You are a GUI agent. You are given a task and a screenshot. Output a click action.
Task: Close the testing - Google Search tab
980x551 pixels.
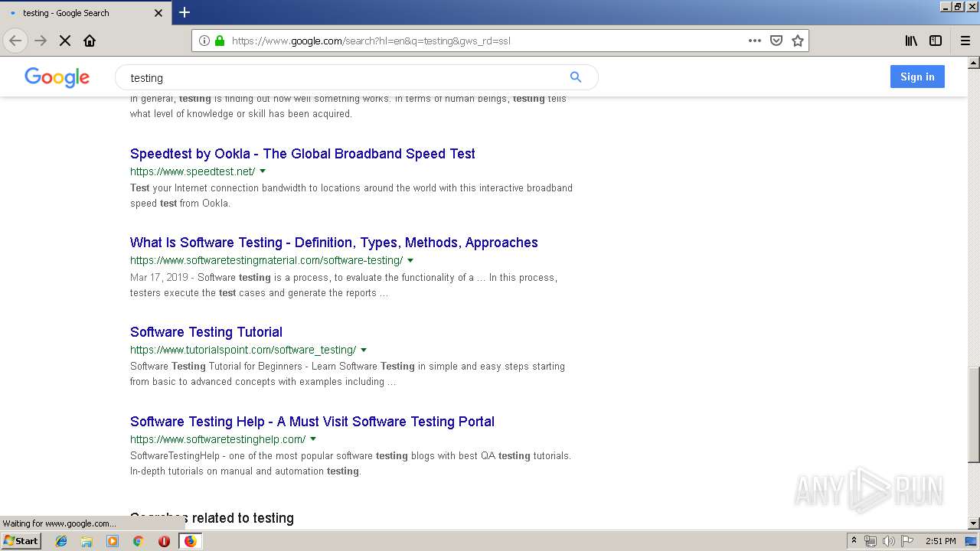pyautogui.click(x=158, y=12)
